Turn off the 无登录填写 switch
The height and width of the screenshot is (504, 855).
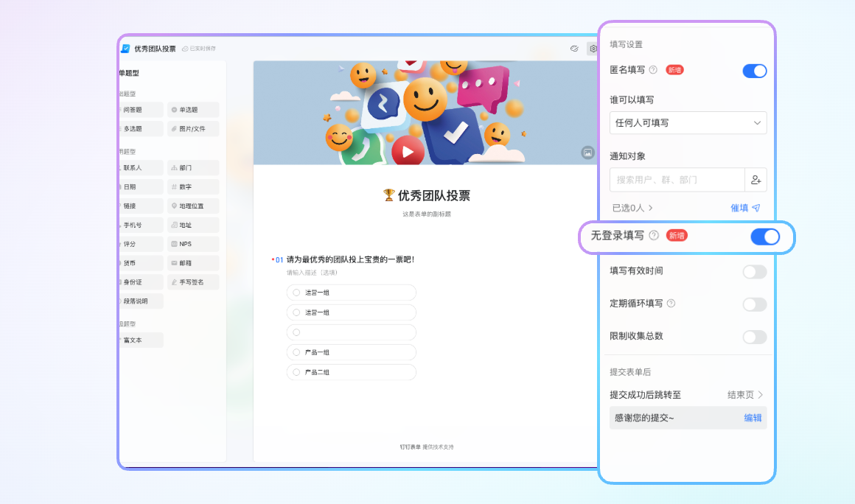click(764, 237)
